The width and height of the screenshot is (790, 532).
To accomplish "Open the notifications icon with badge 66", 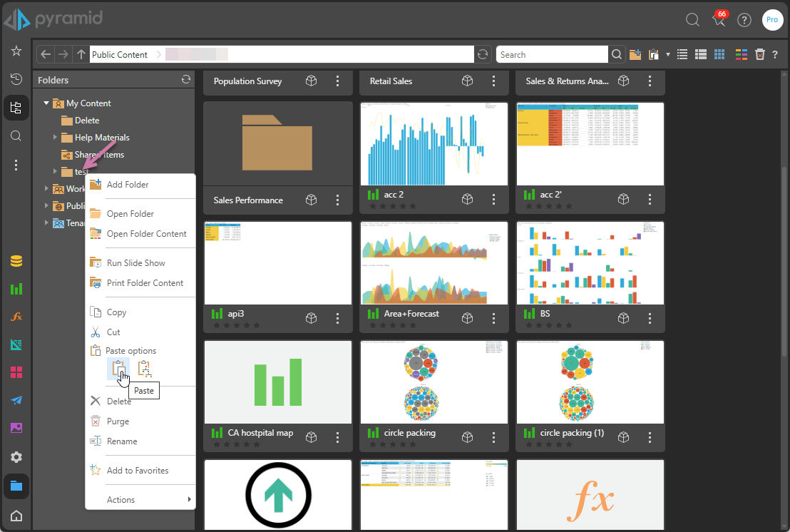I will [x=719, y=20].
